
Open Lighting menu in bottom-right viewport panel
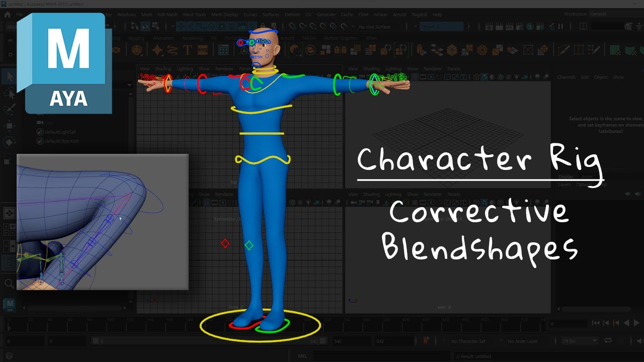pos(393,194)
